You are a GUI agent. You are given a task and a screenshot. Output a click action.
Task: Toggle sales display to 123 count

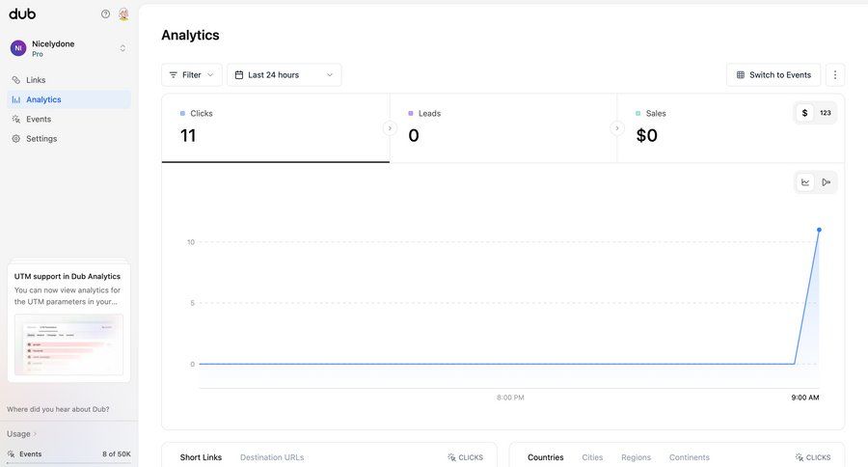click(x=826, y=113)
